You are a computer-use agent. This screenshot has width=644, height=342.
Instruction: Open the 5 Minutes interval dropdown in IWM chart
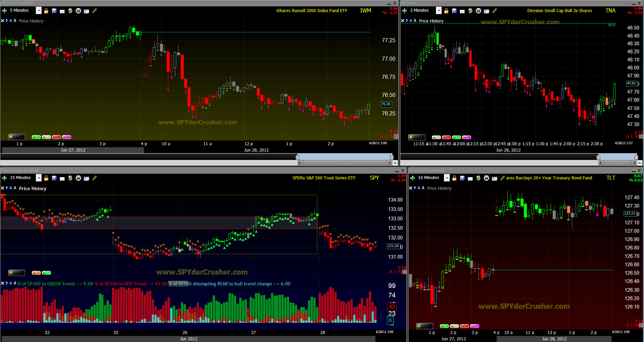point(39,11)
